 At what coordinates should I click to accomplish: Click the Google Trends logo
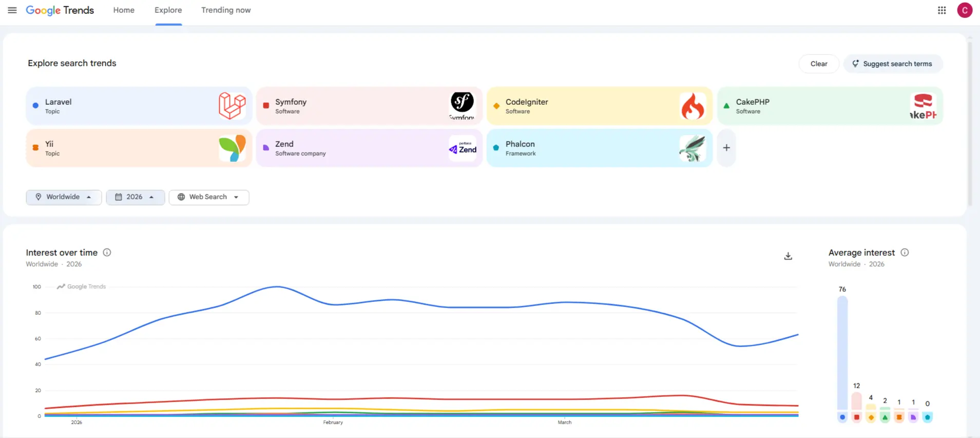60,10
